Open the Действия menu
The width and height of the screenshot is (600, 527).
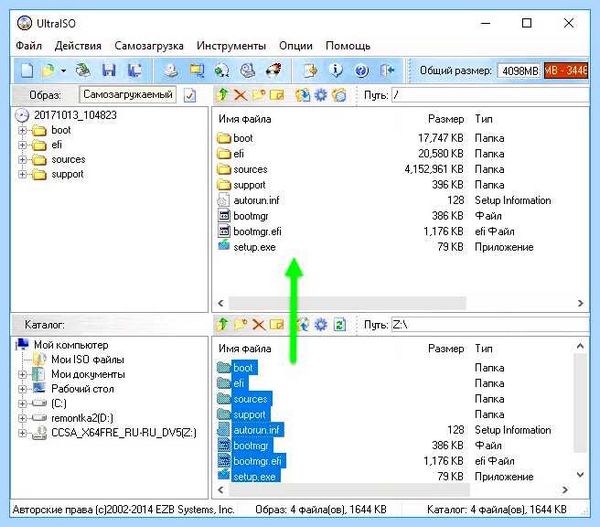78,46
